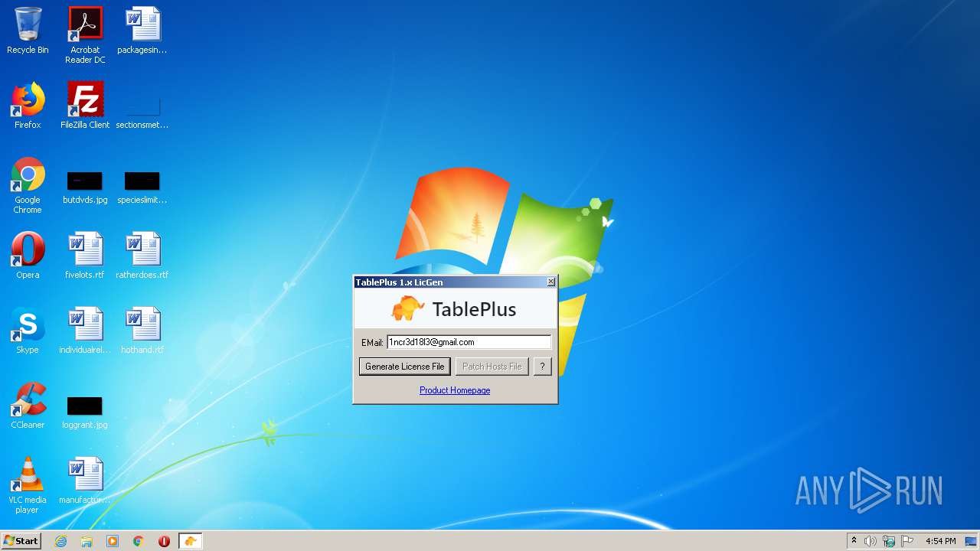Viewport: 980px width, 551px height.
Task: Select the sectionsmet... desktop file
Action: pyautogui.click(x=142, y=111)
